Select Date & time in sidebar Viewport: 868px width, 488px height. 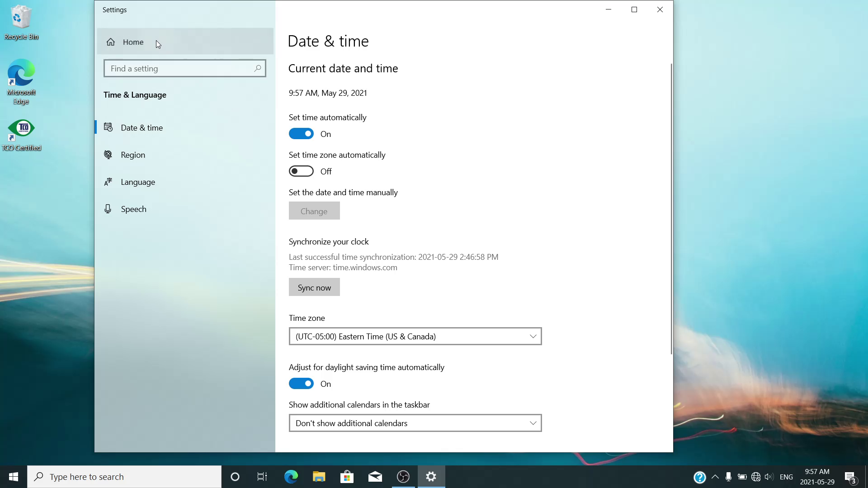(142, 128)
